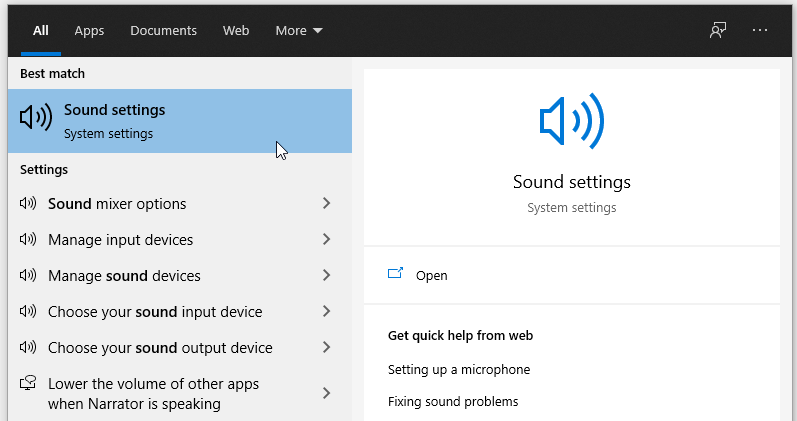The width and height of the screenshot is (797, 421).
Task: Expand arrow for Choose your sound input device
Action: pos(326,311)
